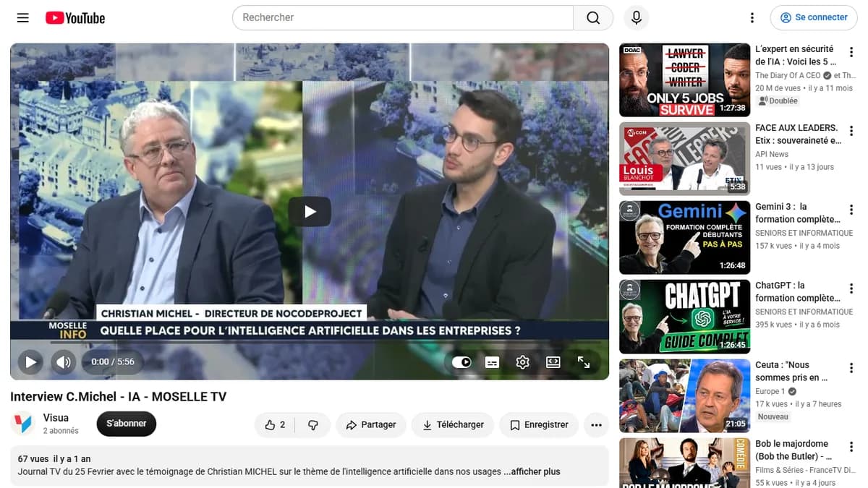Play video with center play button

[310, 211]
